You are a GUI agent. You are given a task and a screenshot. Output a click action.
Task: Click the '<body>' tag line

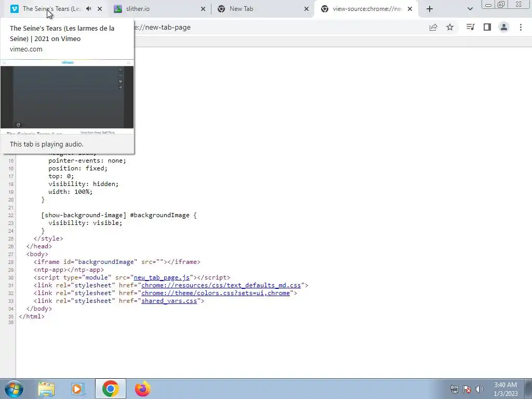(37, 254)
